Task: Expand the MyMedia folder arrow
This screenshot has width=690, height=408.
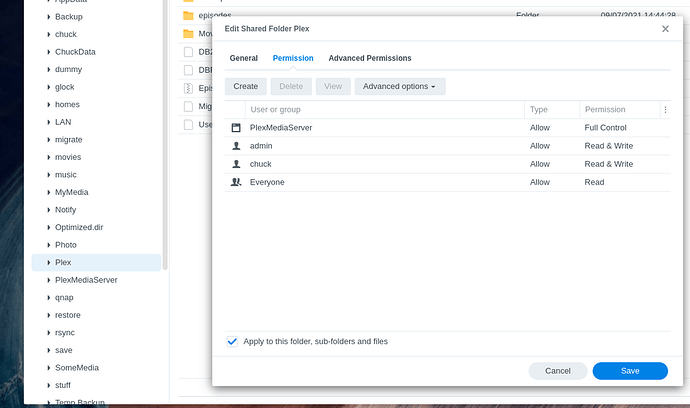Action: [x=48, y=192]
